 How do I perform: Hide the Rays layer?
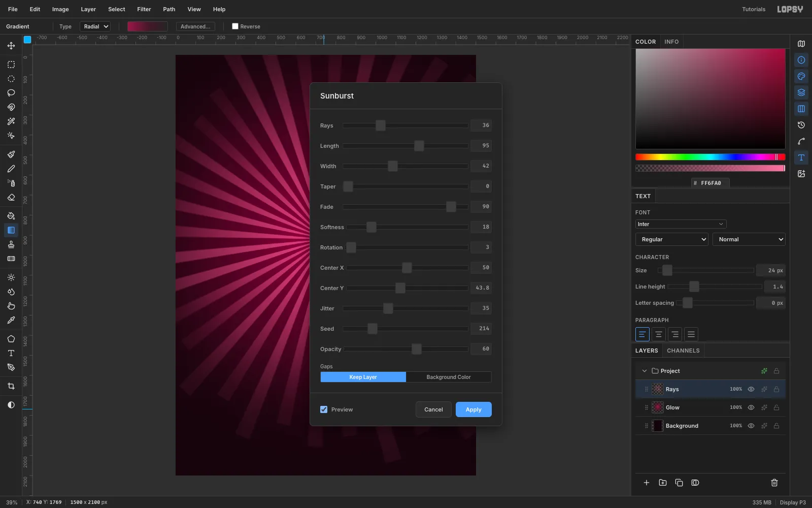coord(751,389)
